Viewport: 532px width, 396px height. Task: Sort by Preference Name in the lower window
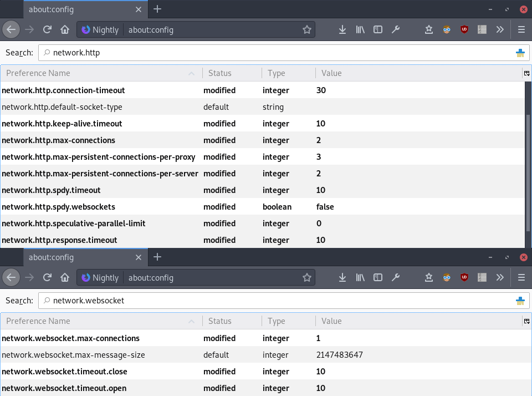101,321
